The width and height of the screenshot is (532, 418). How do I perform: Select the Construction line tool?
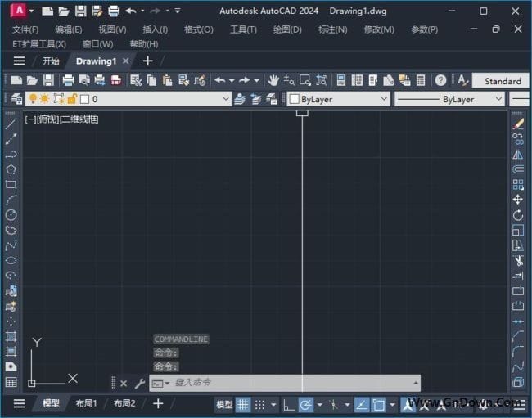click(11, 139)
